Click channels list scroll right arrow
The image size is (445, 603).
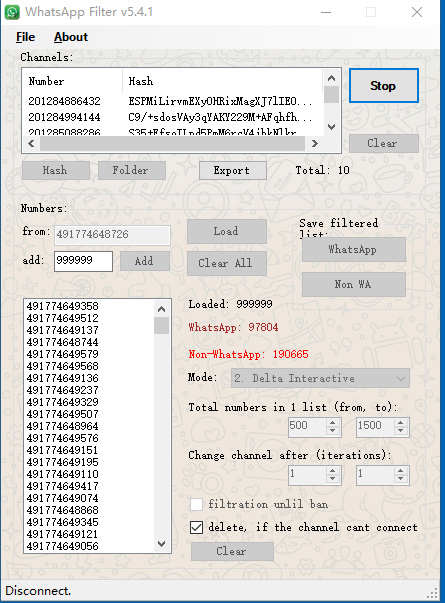pos(315,143)
